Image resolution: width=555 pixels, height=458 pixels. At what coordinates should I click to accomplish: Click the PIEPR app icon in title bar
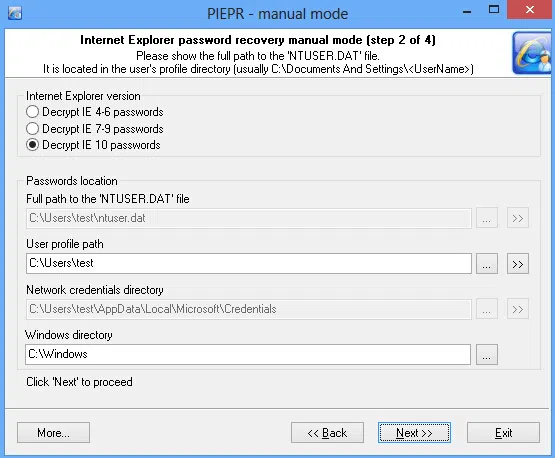(x=15, y=13)
